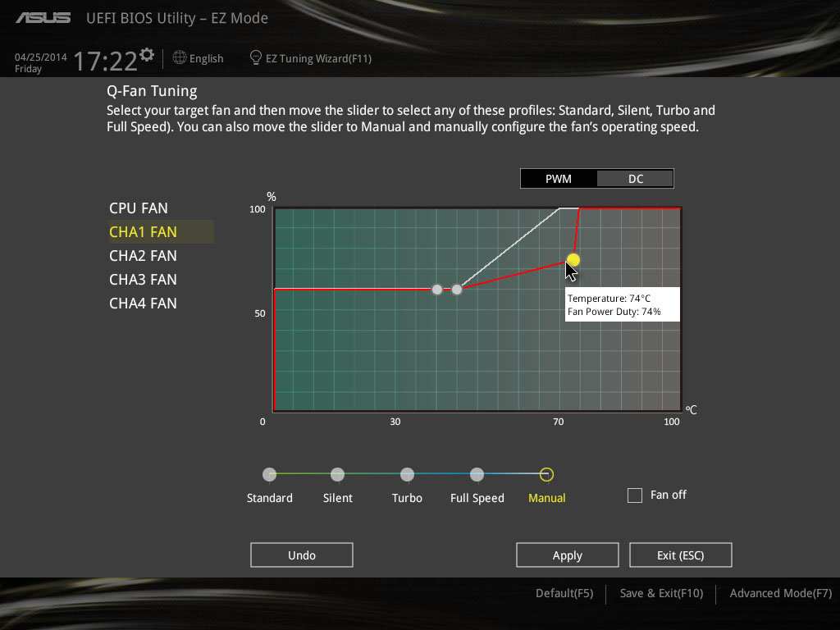Select the Silent fan profile

pyautogui.click(x=337, y=474)
